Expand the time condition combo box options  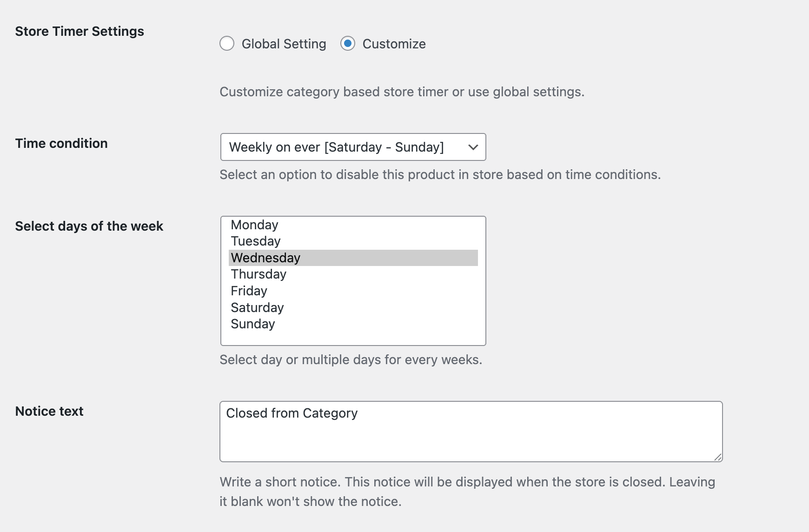coord(353,147)
